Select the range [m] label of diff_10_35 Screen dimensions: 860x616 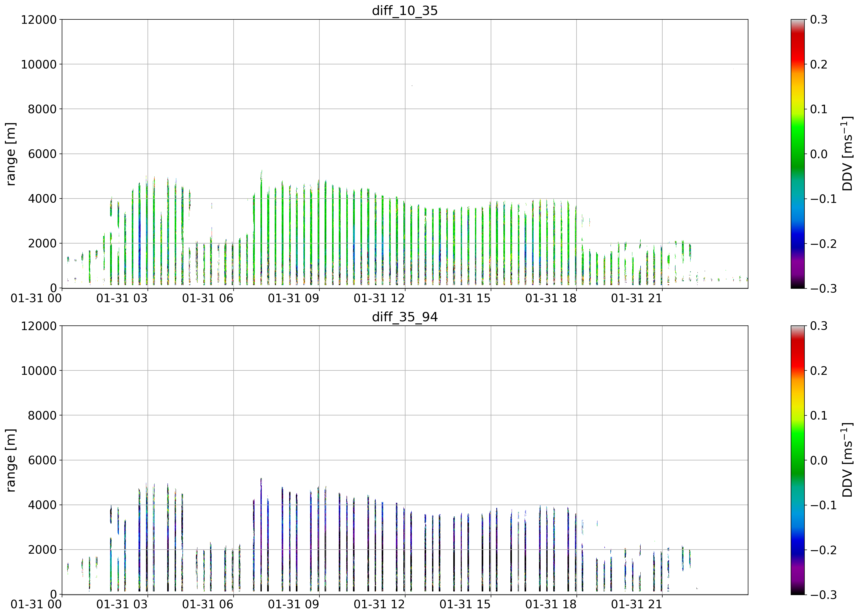[x=11, y=154]
